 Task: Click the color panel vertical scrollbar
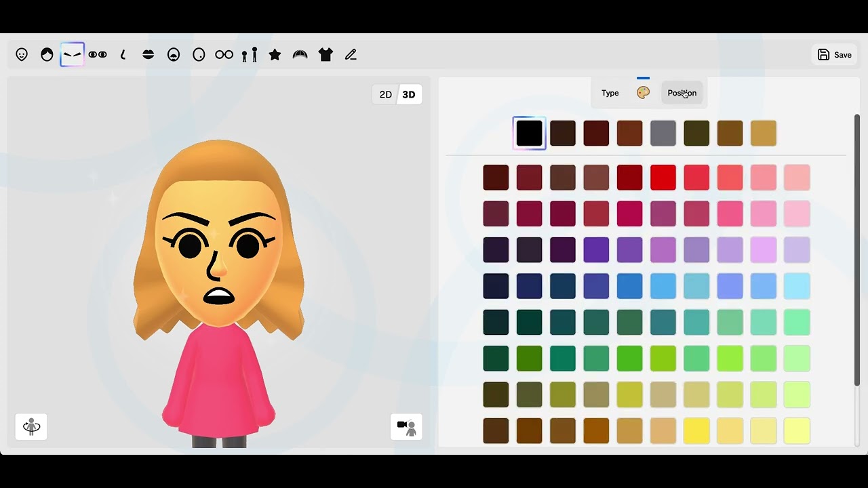point(857,250)
